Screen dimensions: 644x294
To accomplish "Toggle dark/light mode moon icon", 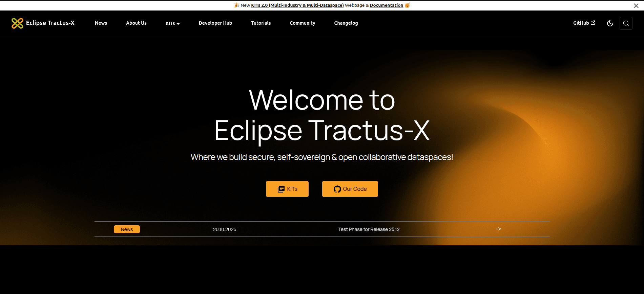I will click(610, 23).
